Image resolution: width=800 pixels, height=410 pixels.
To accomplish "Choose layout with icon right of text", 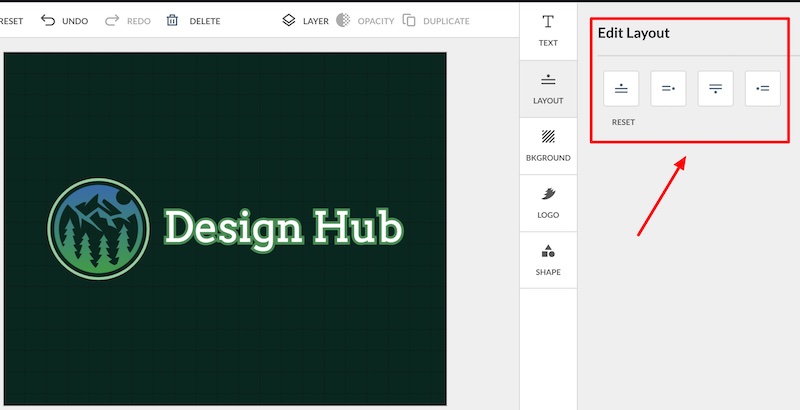I will click(668, 89).
